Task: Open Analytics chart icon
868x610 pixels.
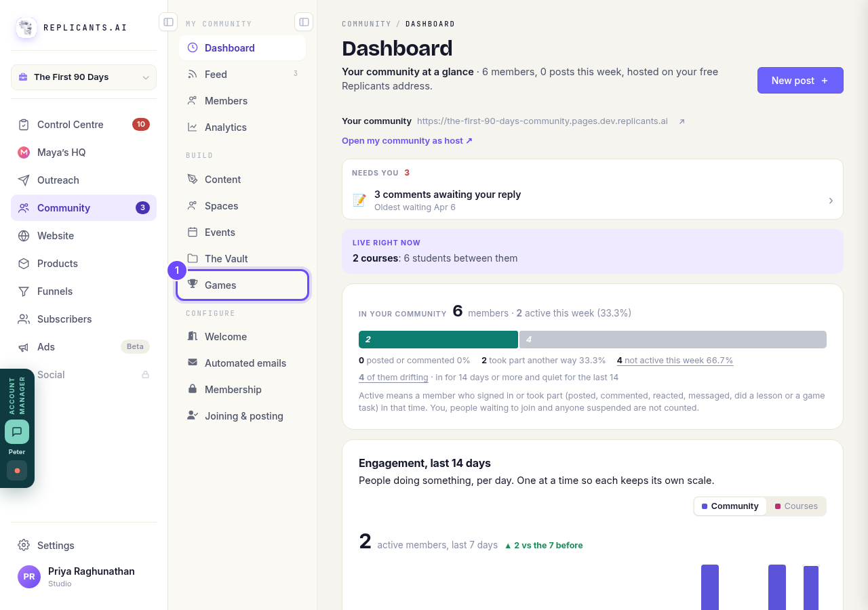Action: pos(193,127)
